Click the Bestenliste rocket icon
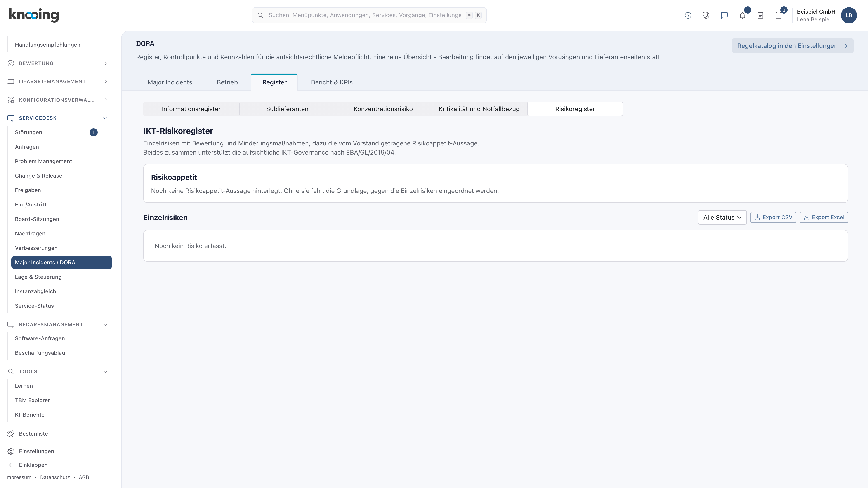 point(11,434)
